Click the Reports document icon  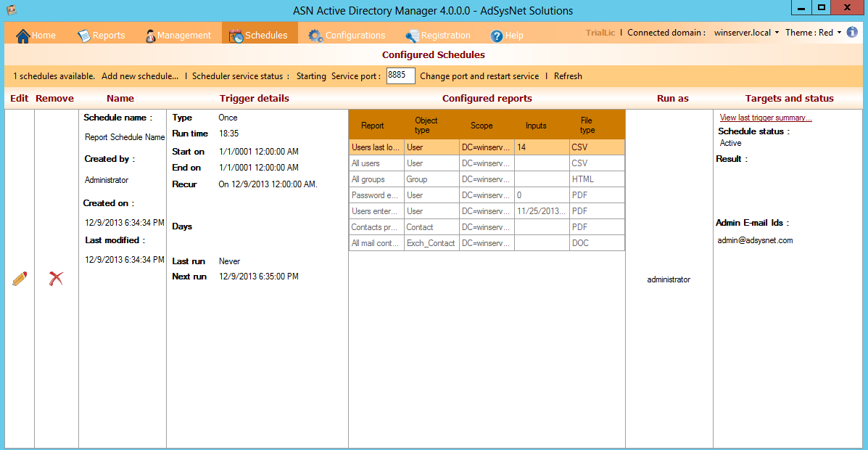pos(84,36)
